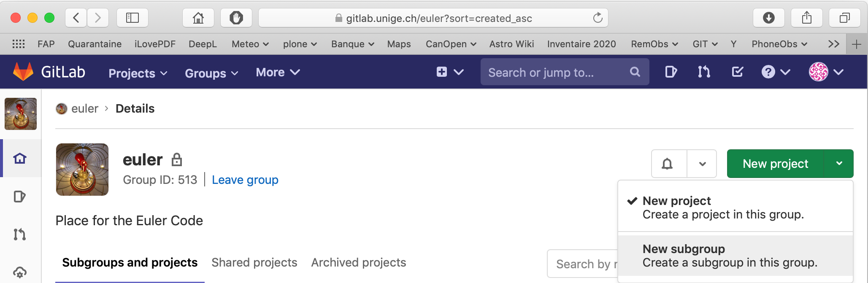Click the Leave group link

pos(245,180)
